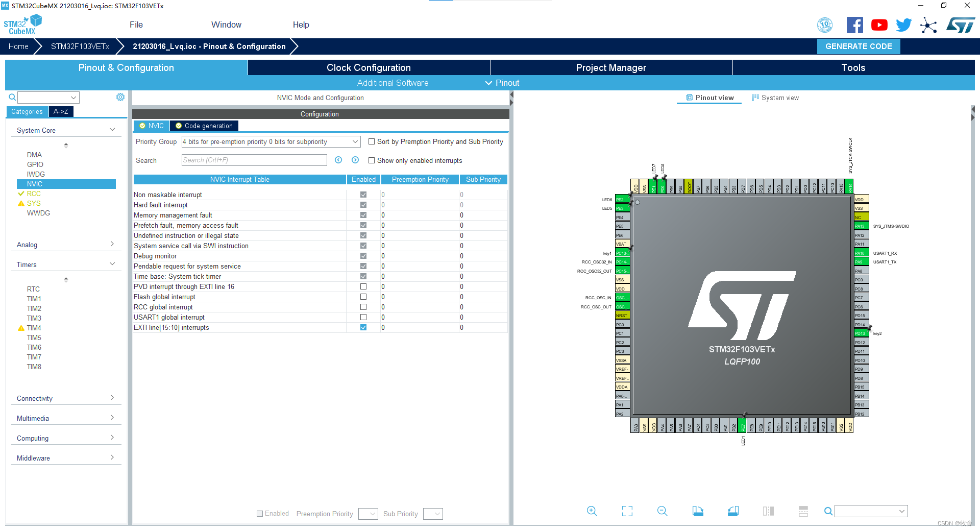
Task: Open the Window menu
Action: (226, 25)
